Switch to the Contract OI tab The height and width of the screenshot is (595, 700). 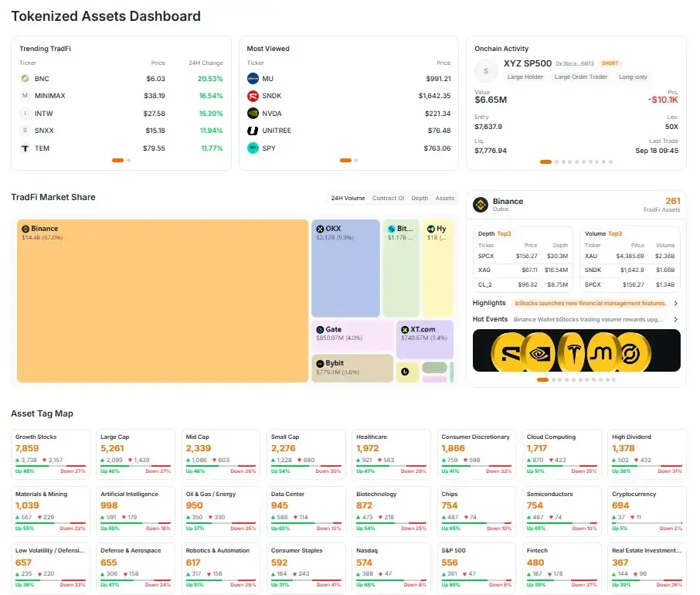388,198
